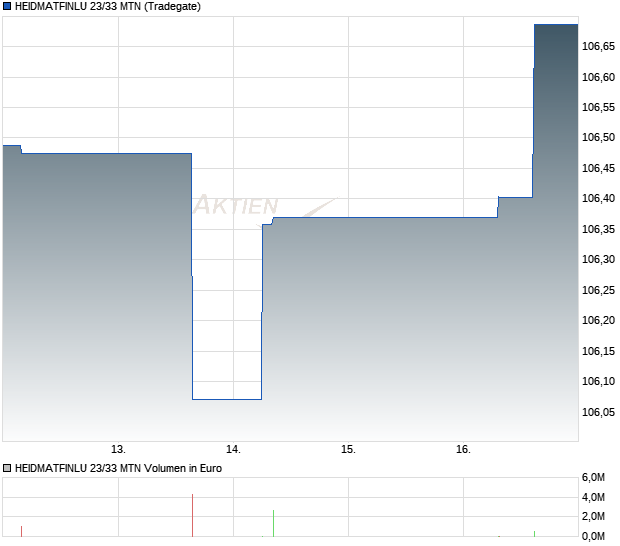620x546 pixels.
Task: Click the 106,05 price axis label
Action: tap(598, 412)
